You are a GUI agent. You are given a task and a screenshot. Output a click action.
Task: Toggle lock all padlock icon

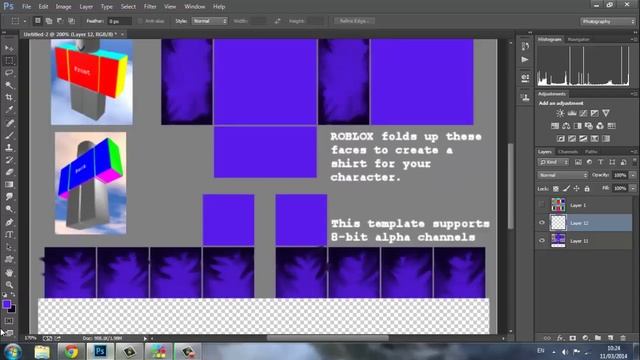[x=587, y=189]
